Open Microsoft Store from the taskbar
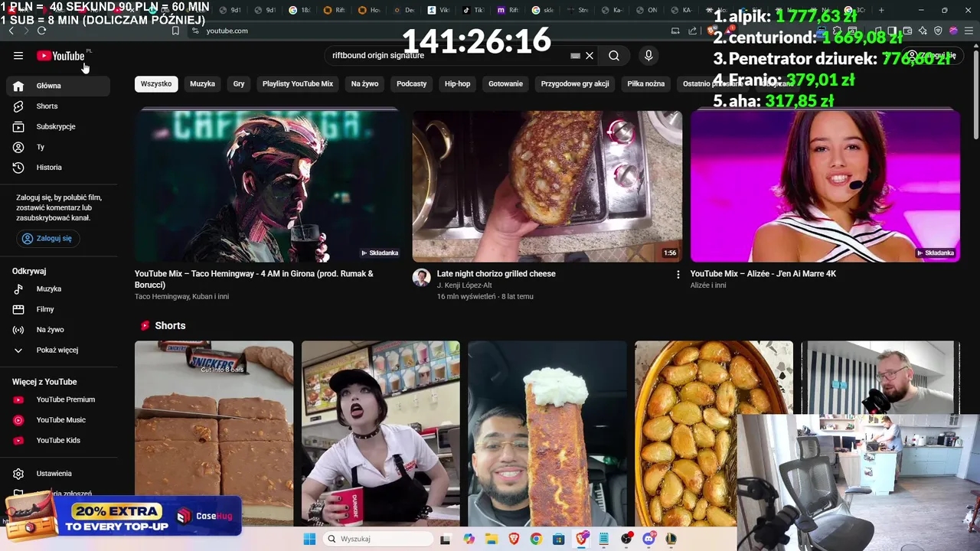980x551 pixels. (558, 539)
